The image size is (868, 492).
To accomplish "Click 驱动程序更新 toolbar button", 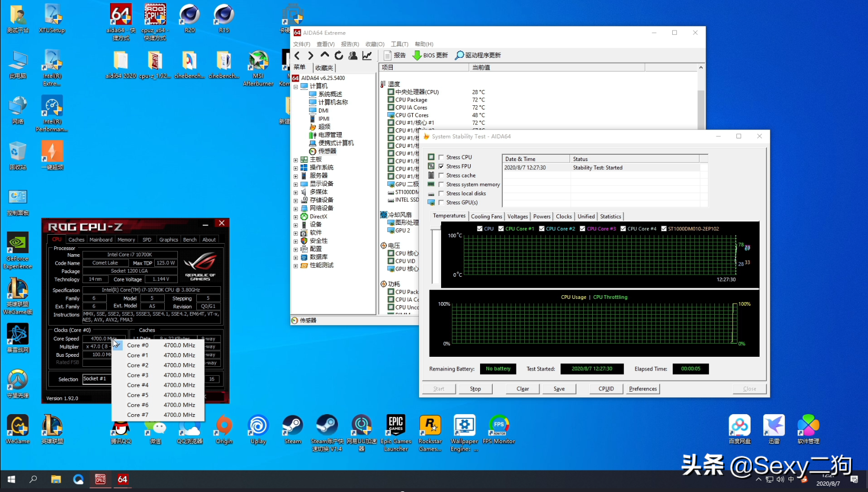I will [478, 55].
